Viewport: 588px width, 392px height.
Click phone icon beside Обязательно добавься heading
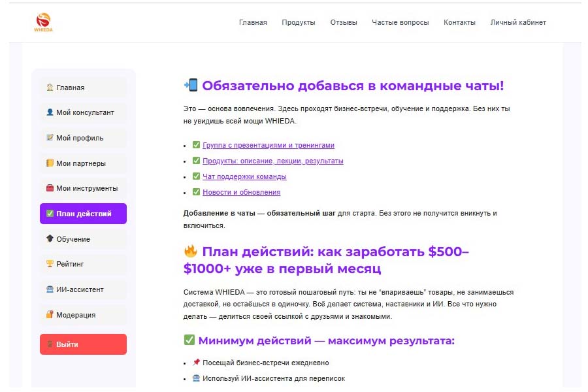[191, 85]
